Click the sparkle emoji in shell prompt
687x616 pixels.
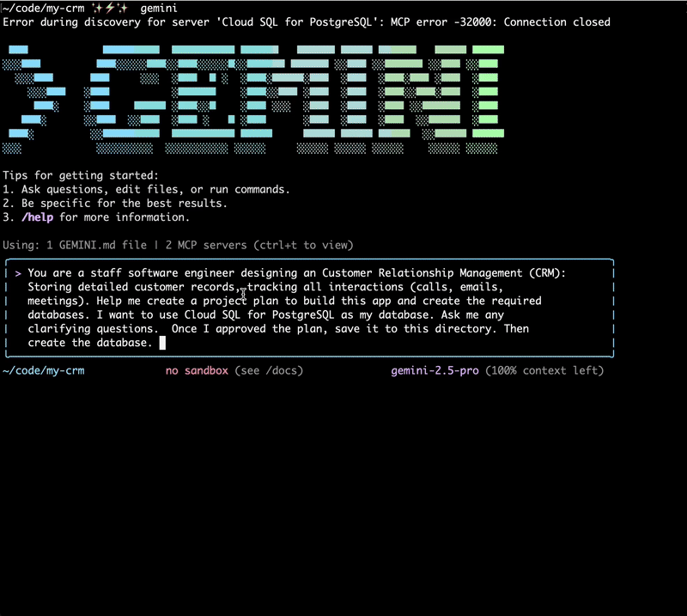(110, 8)
